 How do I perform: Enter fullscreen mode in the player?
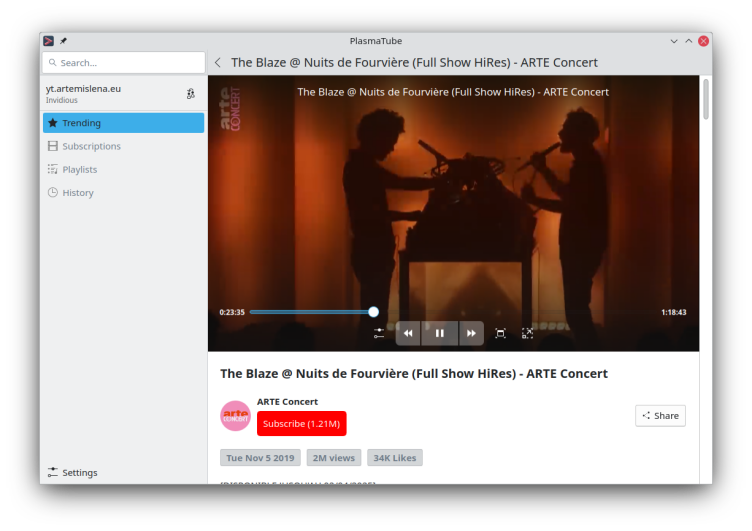tap(527, 333)
